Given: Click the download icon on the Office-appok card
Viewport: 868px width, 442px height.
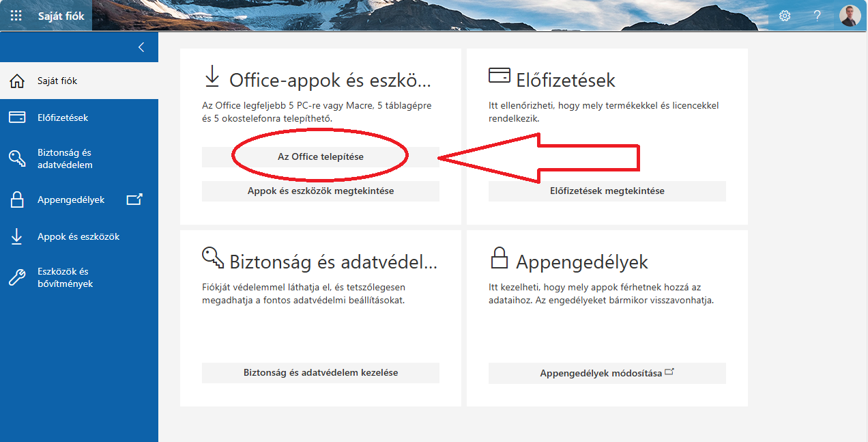Looking at the screenshot, I should pyautogui.click(x=212, y=77).
